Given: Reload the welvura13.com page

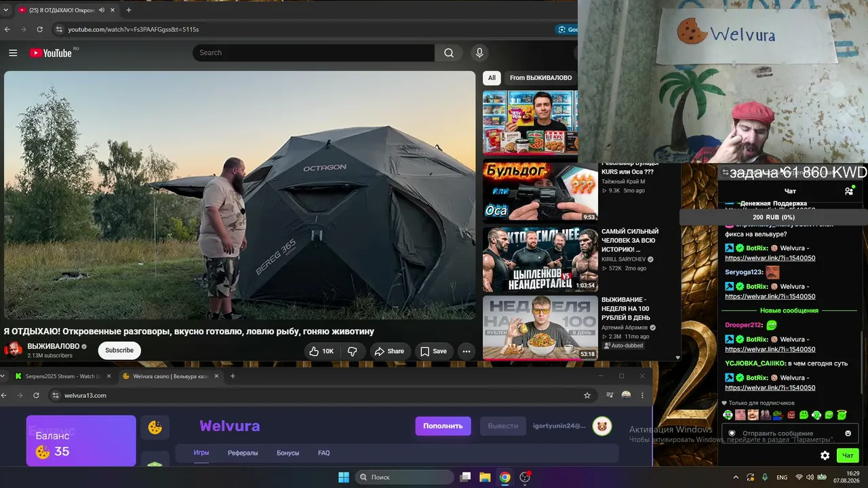Looking at the screenshot, I should point(36,395).
